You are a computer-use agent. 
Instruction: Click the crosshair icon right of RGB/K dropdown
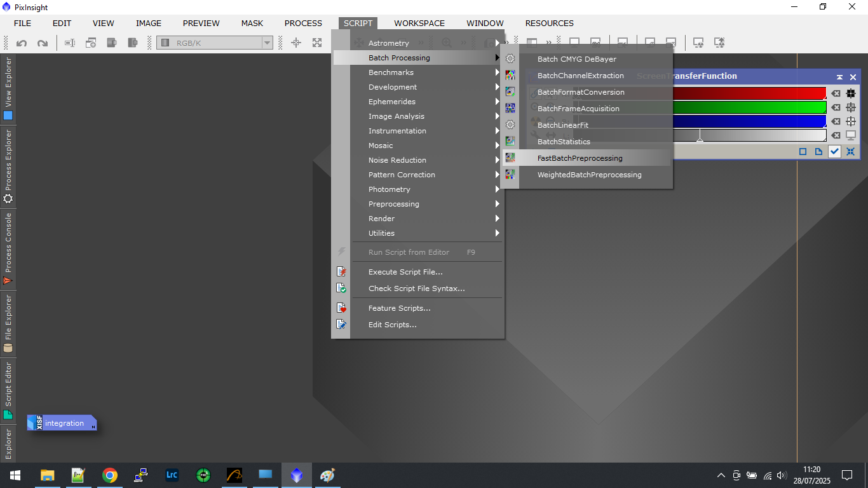point(296,43)
